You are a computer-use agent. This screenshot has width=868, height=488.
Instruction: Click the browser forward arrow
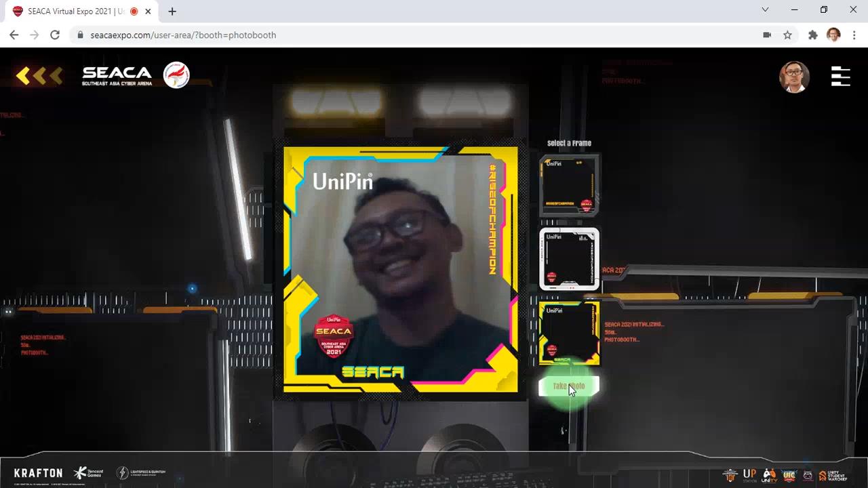[x=35, y=35]
